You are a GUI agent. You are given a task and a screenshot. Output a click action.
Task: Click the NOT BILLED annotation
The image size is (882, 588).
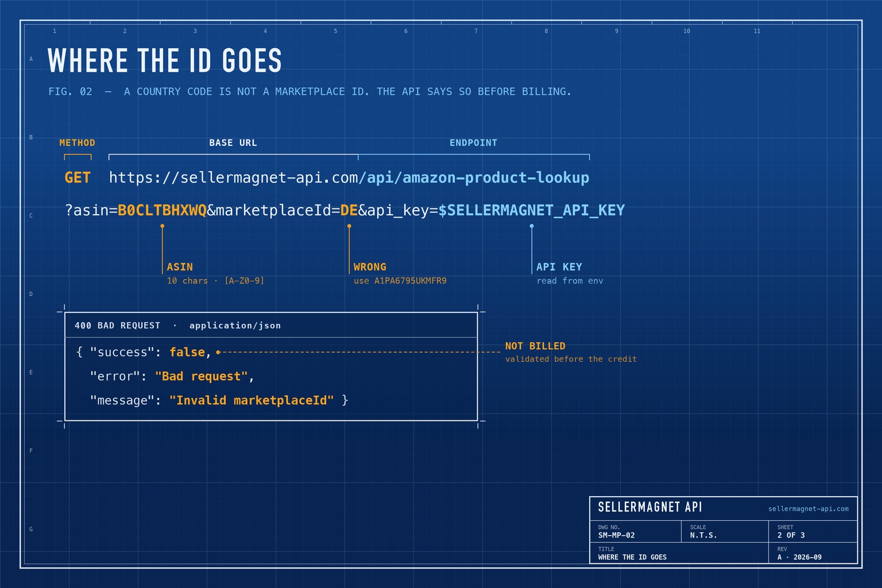[535, 346]
